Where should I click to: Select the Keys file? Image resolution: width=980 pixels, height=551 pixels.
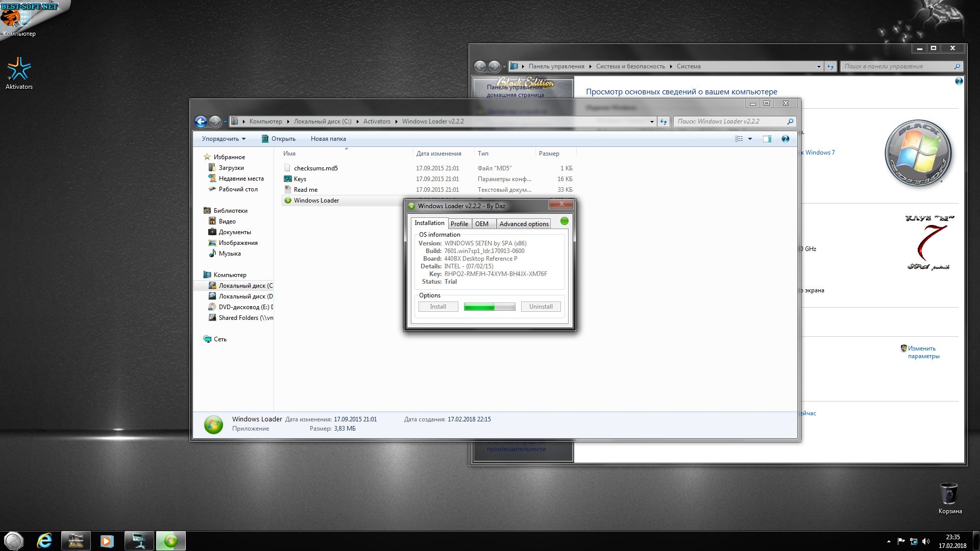point(300,179)
